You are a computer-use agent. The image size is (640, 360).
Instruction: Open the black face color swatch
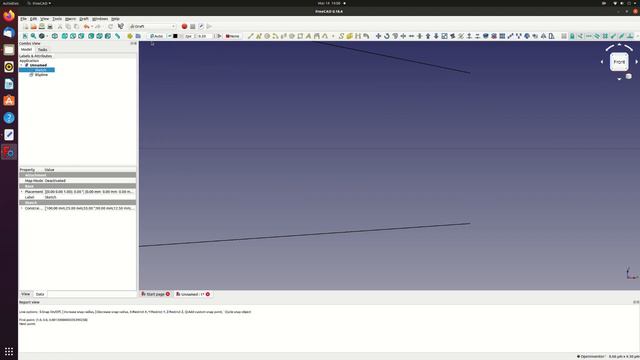coord(175,36)
